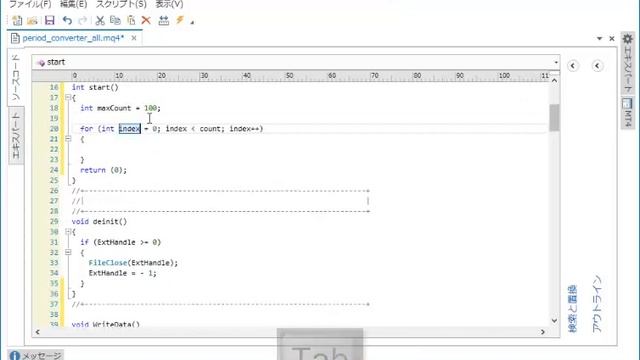The height and width of the screenshot is (360, 640).
Task: Click the vertical scrollbar down arrow
Action: point(554,320)
